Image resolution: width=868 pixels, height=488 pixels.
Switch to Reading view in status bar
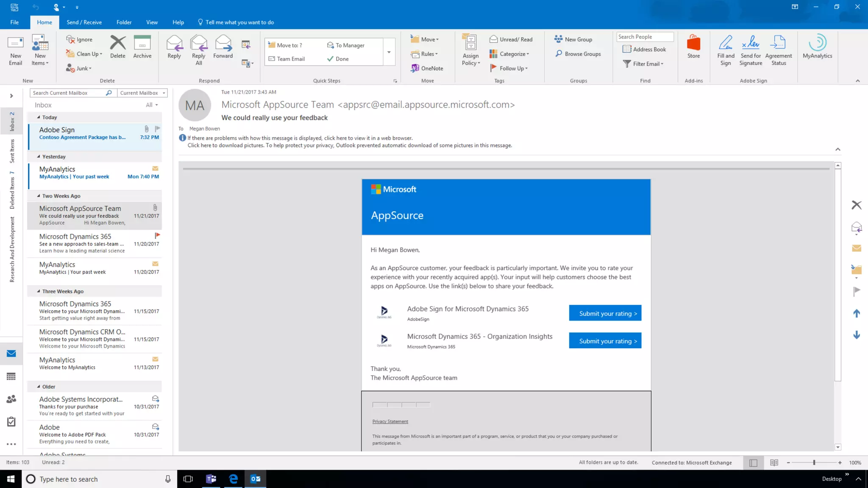pyautogui.click(x=774, y=463)
